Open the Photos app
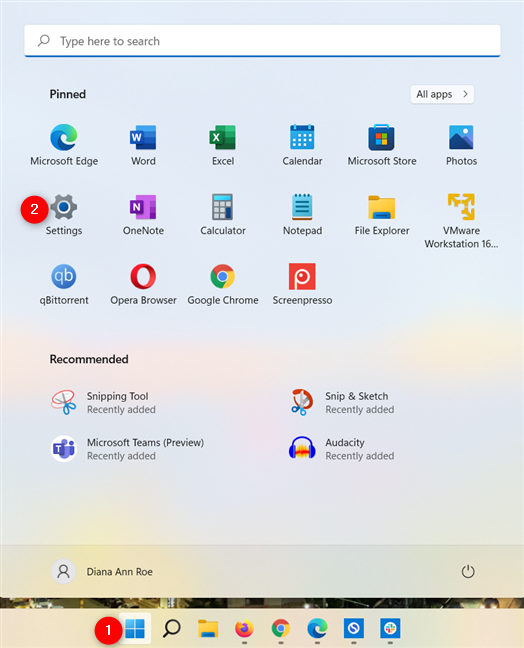This screenshot has width=524, height=648. click(x=461, y=145)
